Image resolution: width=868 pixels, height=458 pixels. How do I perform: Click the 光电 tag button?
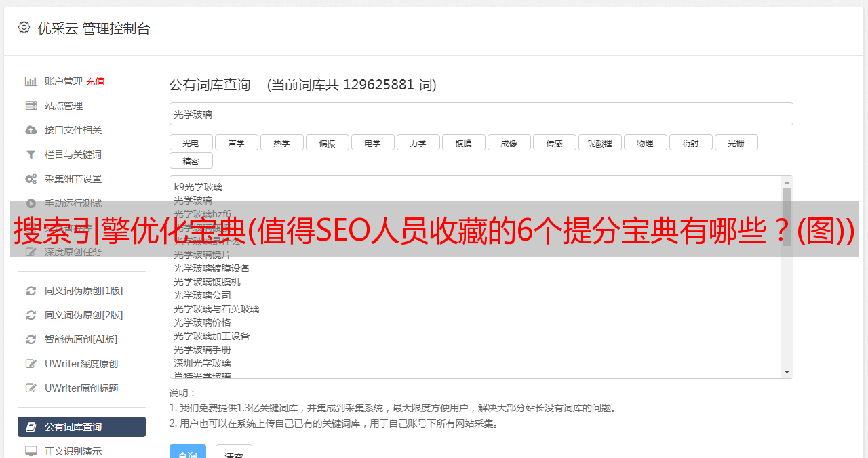point(191,142)
